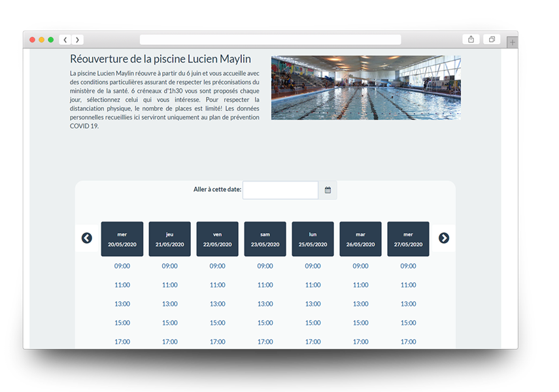The height and width of the screenshot is (392, 559).
Task: Choose 17:00 on jeu 21/05/2020
Action: coord(170,342)
